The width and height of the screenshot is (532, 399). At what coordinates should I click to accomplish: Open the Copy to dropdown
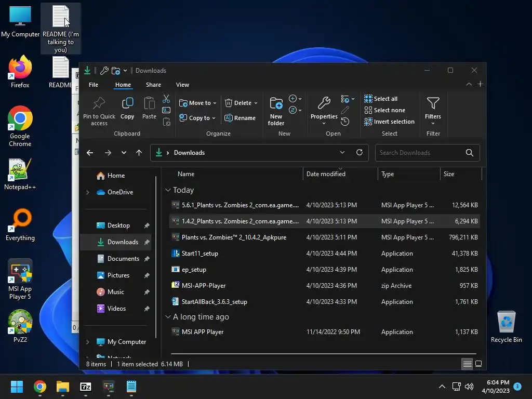coord(197,118)
